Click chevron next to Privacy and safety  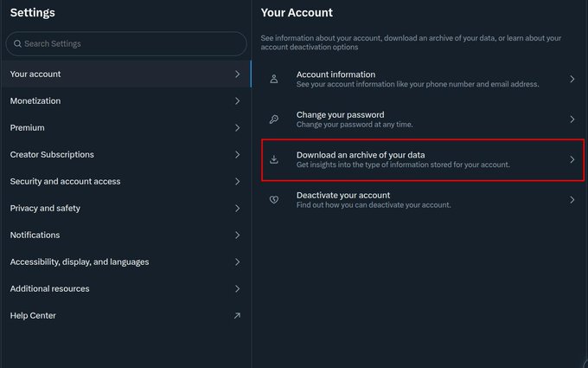coord(237,208)
